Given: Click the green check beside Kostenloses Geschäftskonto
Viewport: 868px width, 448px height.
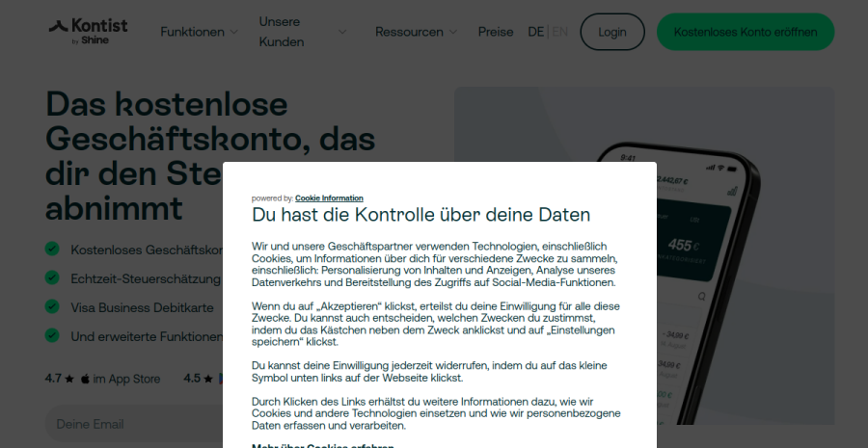Looking at the screenshot, I should tap(52, 249).
